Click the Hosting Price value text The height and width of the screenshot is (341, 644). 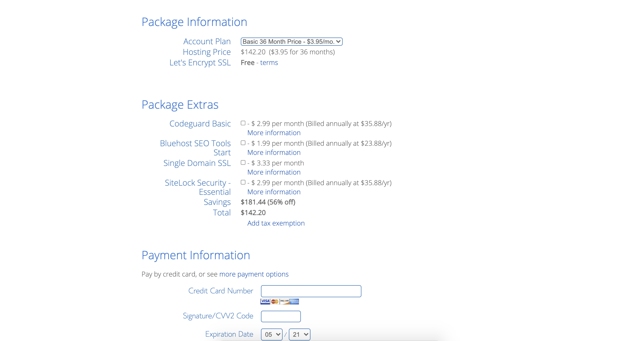pyautogui.click(x=288, y=52)
